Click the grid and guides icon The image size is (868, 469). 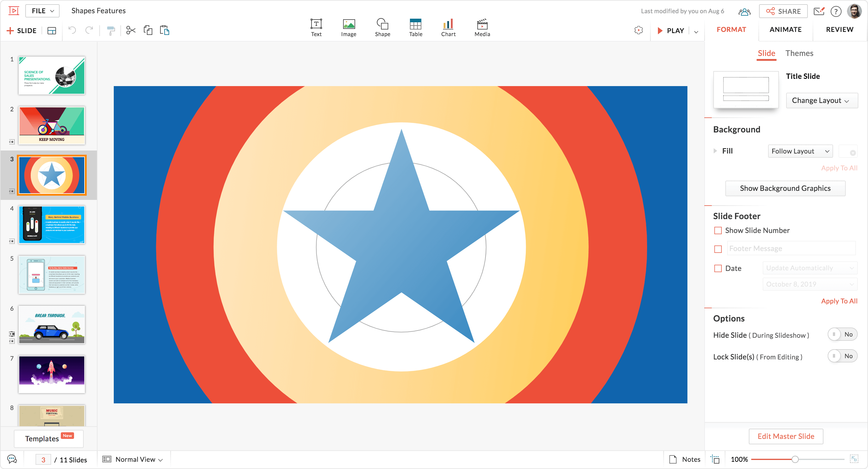715,459
